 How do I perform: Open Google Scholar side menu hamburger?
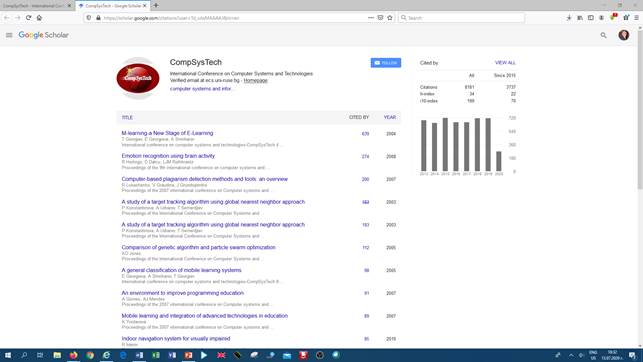click(9, 35)
